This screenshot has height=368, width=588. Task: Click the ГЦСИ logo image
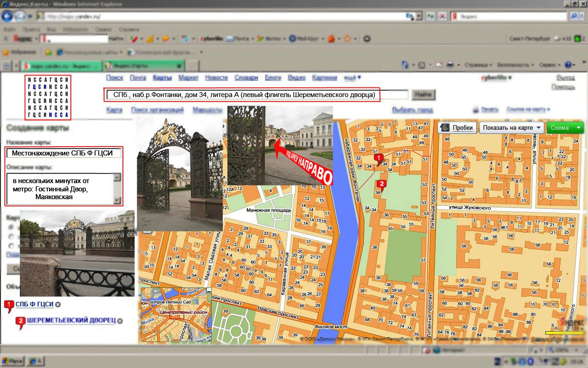[x=48, y=97]
